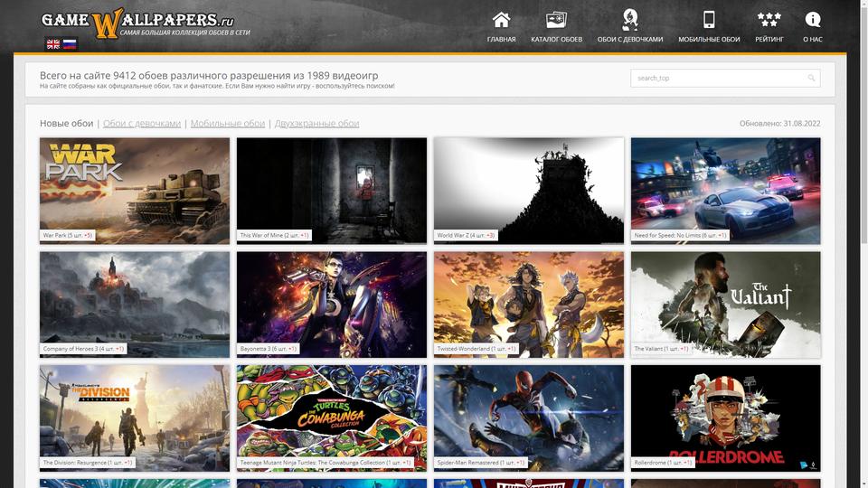Click the Bayonetta 3 caption label
The width and height of the screenshot is (868, 488).
tap(269, 349)
